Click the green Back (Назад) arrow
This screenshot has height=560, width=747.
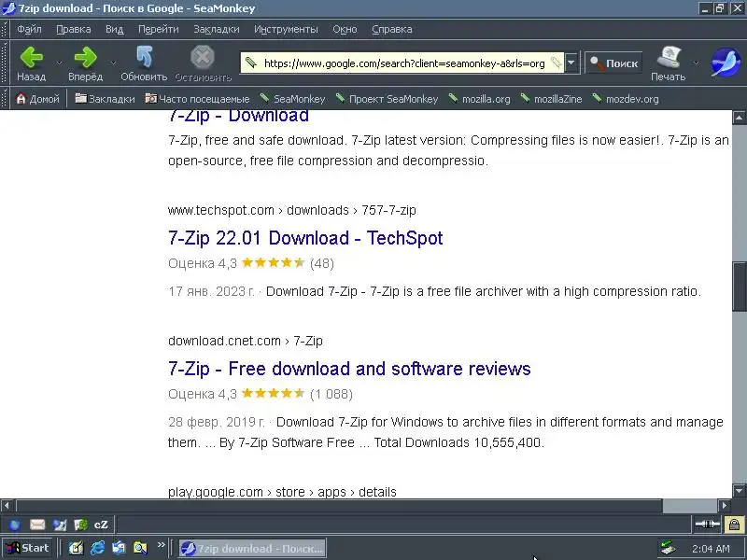click(x=32, y=63)
